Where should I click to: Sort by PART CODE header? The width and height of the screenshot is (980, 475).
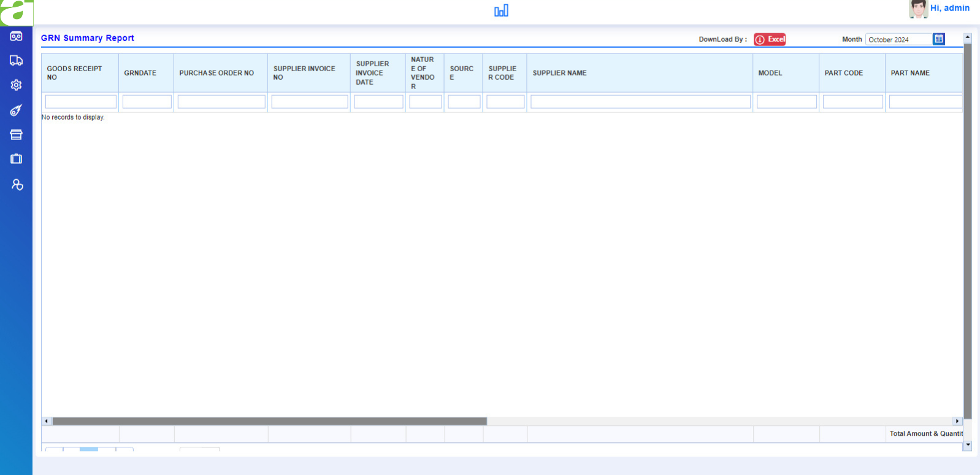843,73
